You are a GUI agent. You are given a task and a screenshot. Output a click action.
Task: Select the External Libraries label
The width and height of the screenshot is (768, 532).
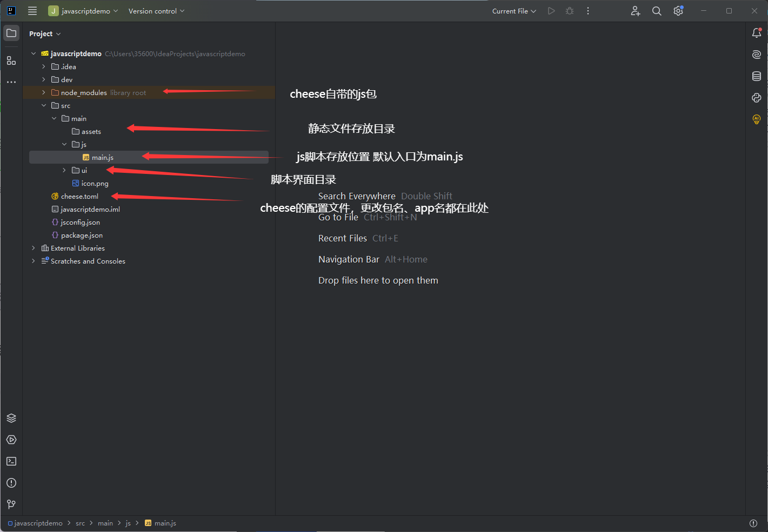(x=78, y=248)
